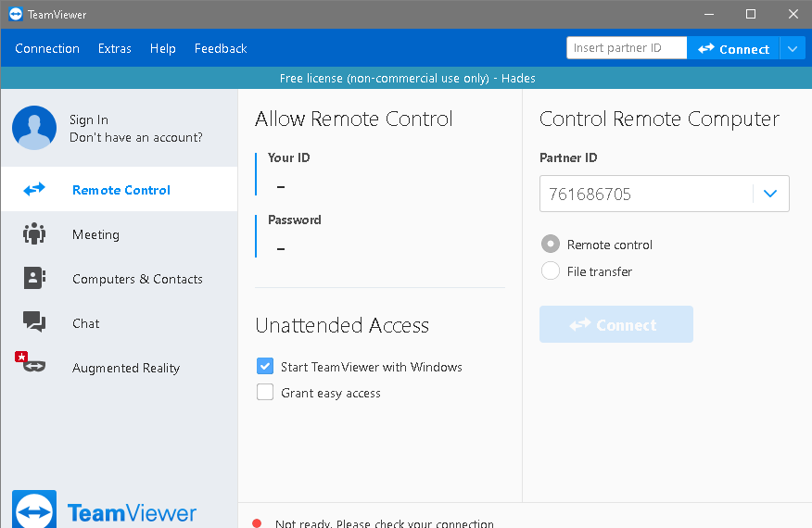The width and height of the screenshot is (812, 528).
Task: Open the Connection menu
Action: (x=47, y=49)
